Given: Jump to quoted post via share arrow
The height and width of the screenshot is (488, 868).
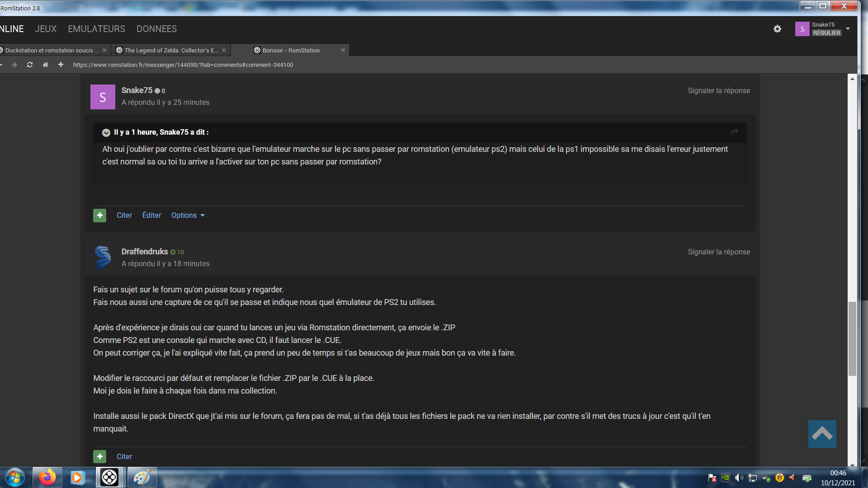Looking at the screenshot, I should (735, 132).
